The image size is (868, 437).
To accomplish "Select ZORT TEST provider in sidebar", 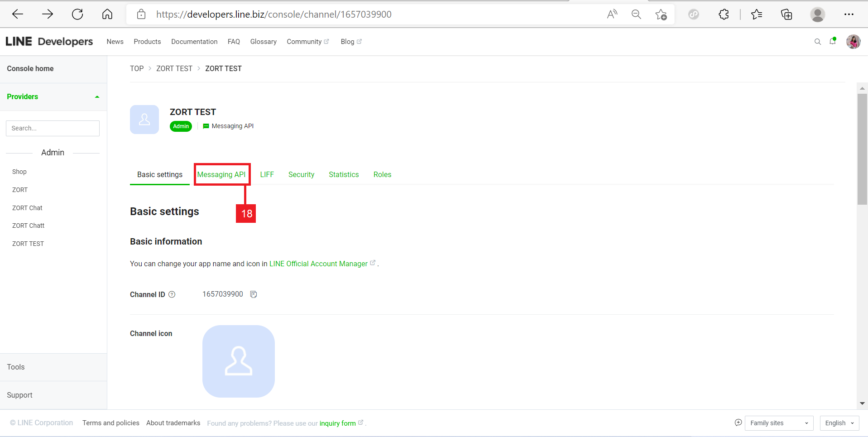I will (28, 244).
